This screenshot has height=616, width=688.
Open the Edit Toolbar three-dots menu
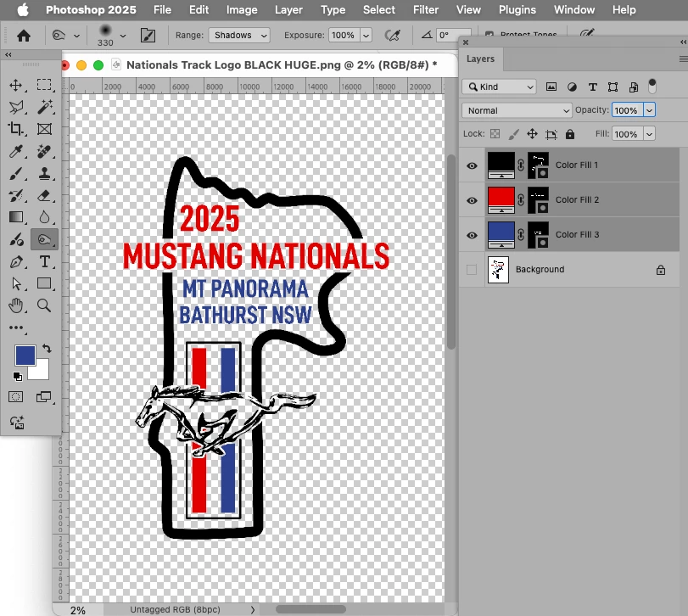pos(16,328)
